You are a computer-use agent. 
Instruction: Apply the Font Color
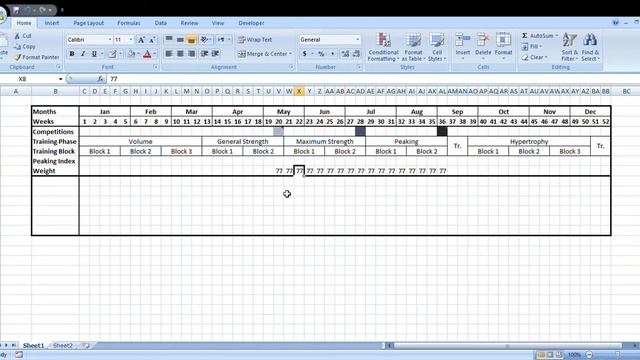pyautogui.click(x=147, y=53)
